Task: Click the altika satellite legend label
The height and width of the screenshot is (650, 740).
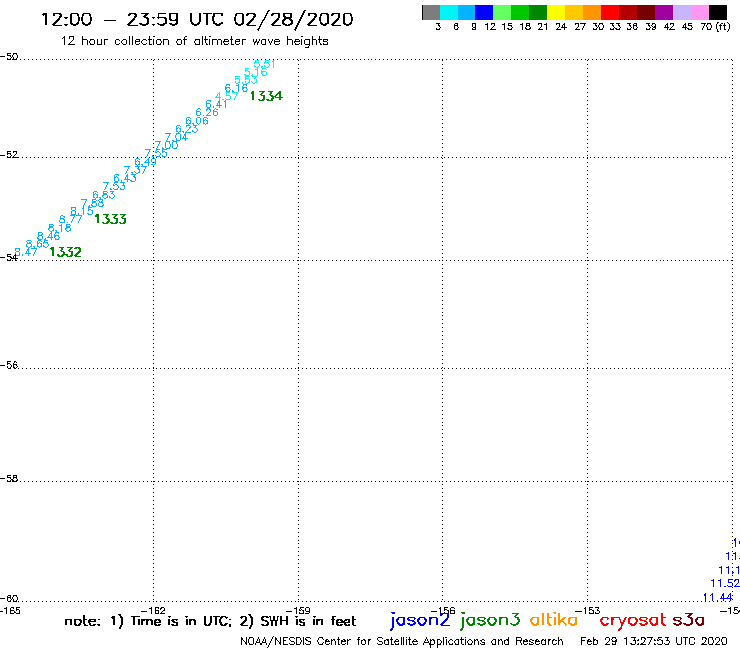Action: [554, 619]
